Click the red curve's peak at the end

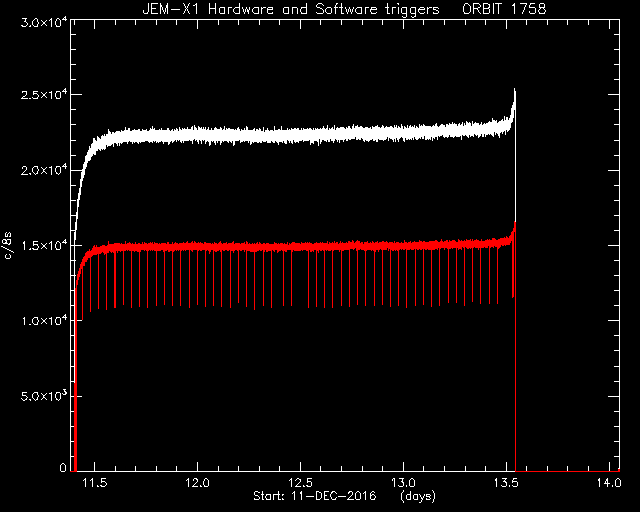coord(515,224)
